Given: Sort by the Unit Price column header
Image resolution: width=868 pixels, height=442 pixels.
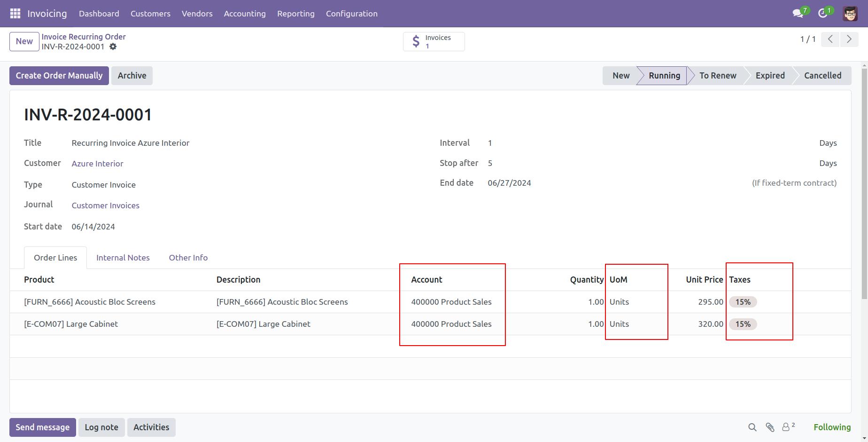Looking at the screenshot, I should 705,280.
